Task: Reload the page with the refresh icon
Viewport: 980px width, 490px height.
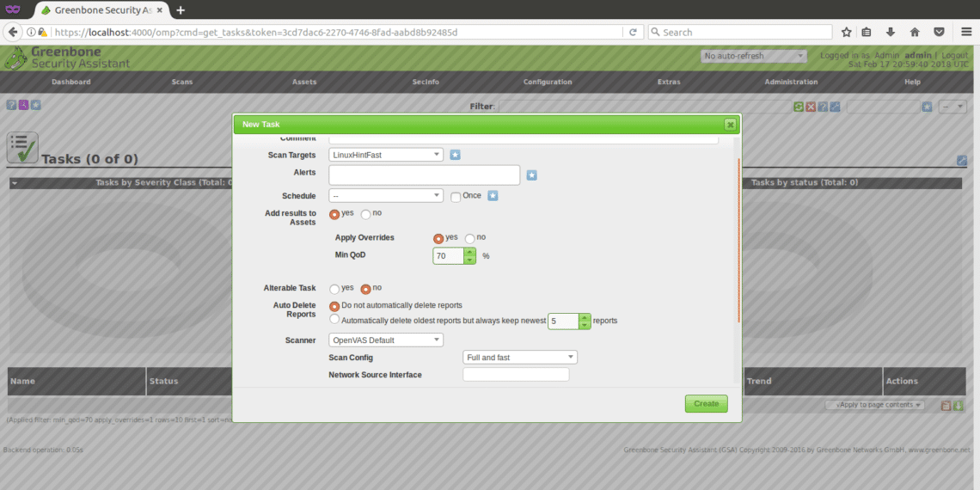Action: click(633, 32)
